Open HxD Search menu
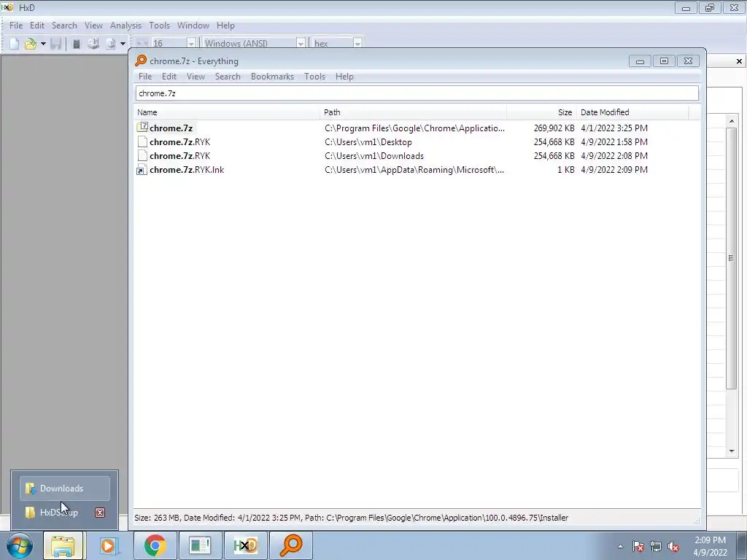The image size is (747, 560). click(64, 26)
